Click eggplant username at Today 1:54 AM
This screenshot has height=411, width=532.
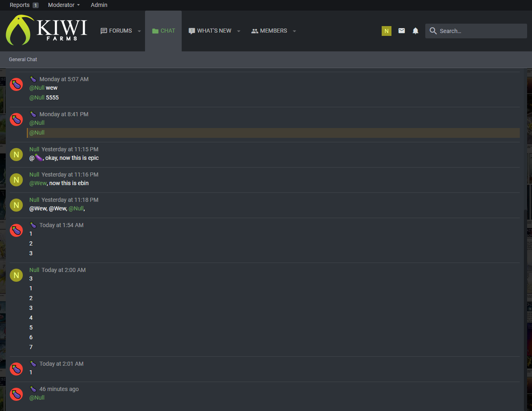click(33, 225)
